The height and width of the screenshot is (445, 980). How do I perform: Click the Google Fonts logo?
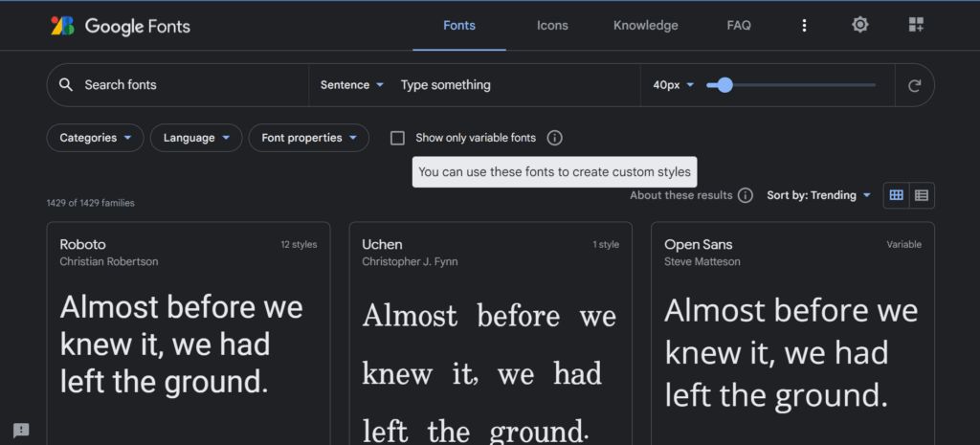pos(120,26)
